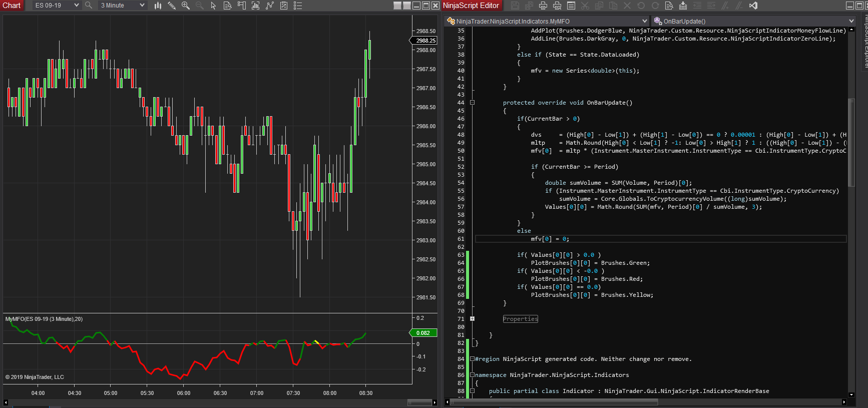
Task: Click the collapsed Properties code block
Action: (x=521, y=319)
